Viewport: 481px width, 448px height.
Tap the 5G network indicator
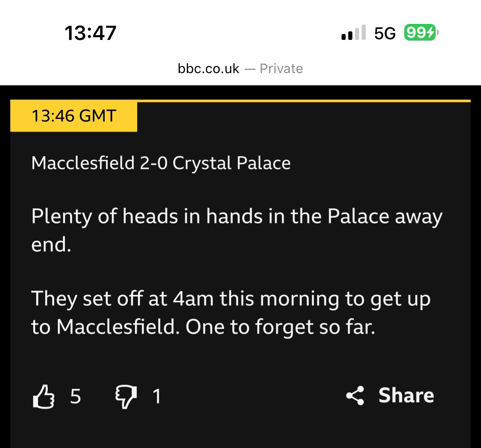point(385,34)
